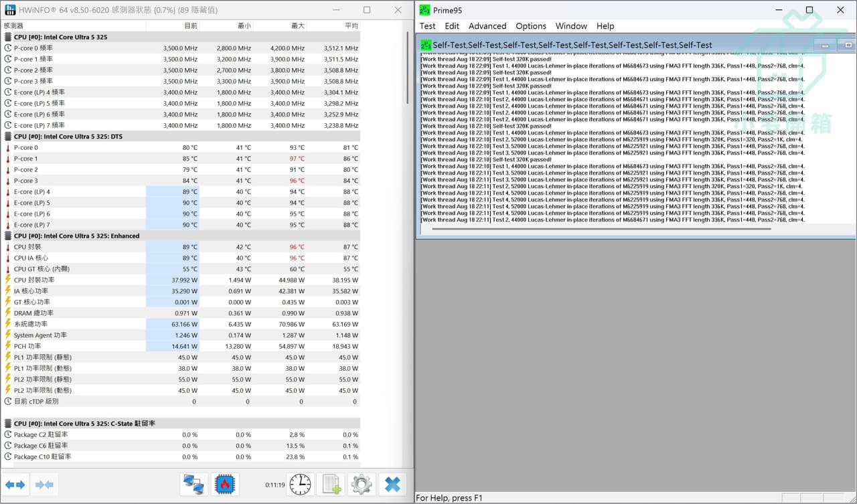857x504 pixels.
Task: Click the System Agent 功率 row label
Action: coord(40,335)
